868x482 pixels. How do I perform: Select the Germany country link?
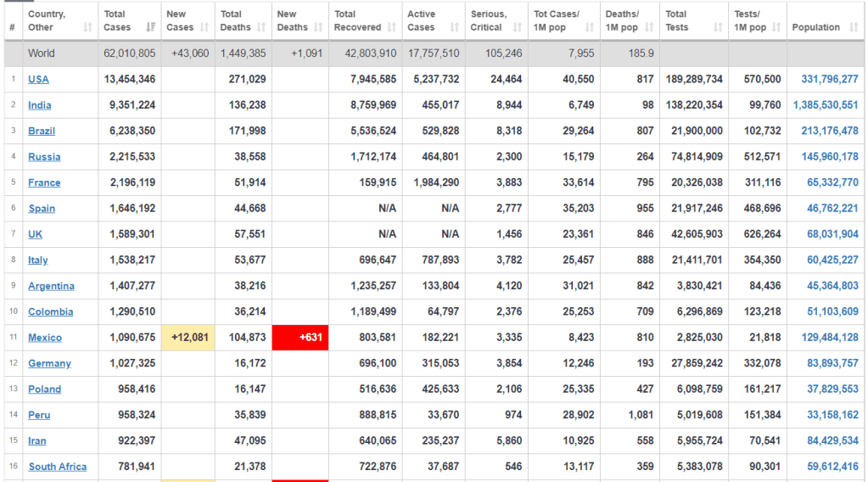[49, 363]
